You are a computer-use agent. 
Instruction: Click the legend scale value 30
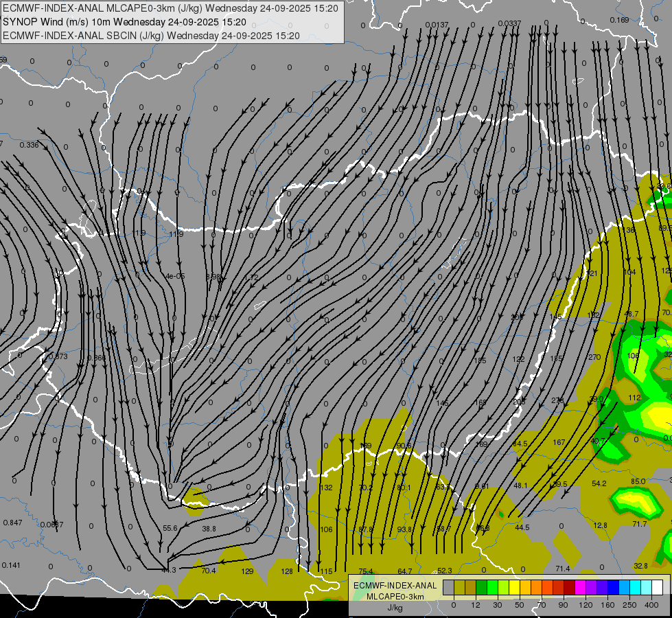[497, 605]
